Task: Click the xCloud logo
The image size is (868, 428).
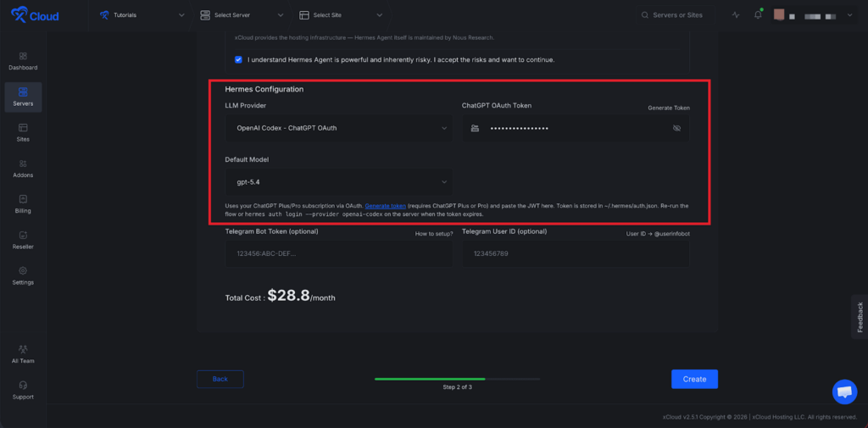Action: pos(35,15)
